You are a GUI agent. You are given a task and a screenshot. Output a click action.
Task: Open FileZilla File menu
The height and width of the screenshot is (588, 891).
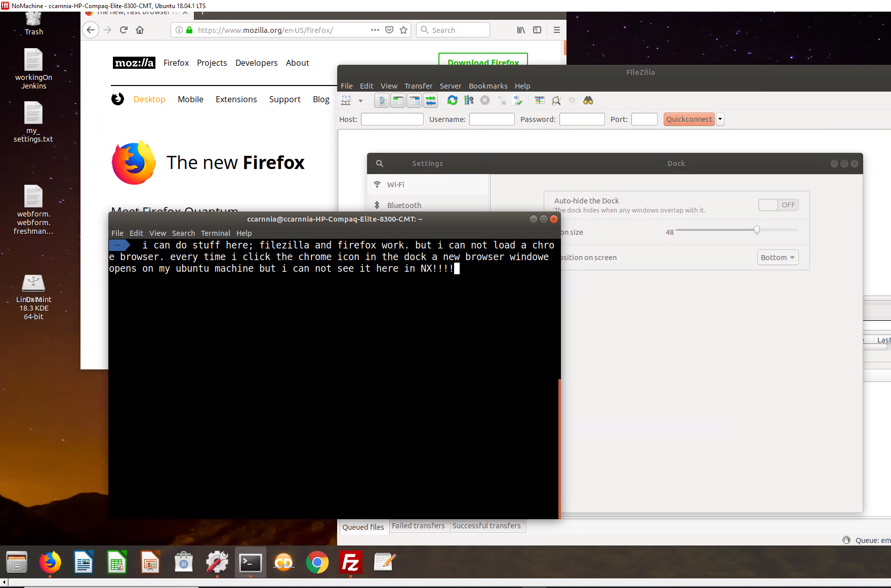[347, 86]
